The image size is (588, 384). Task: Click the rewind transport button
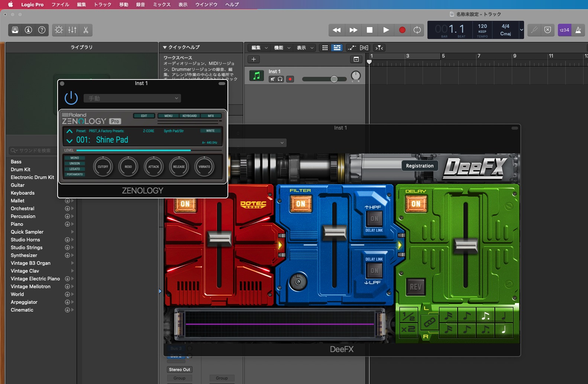coord(337,30)
